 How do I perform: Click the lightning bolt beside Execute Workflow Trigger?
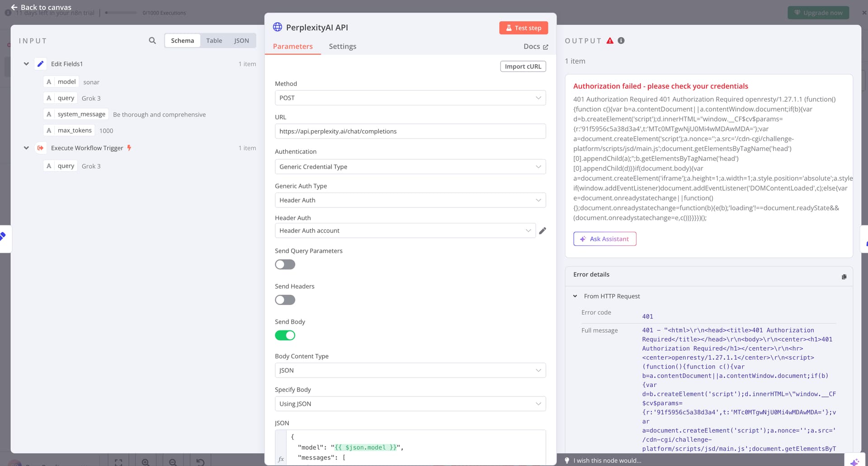click(x=129, y=148)
